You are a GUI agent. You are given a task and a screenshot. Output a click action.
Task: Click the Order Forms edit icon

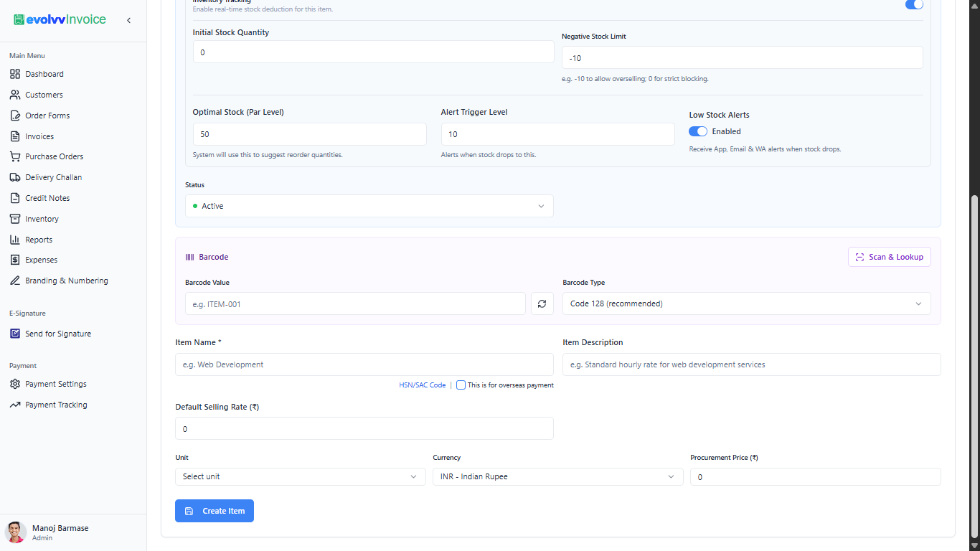point(15,116)
